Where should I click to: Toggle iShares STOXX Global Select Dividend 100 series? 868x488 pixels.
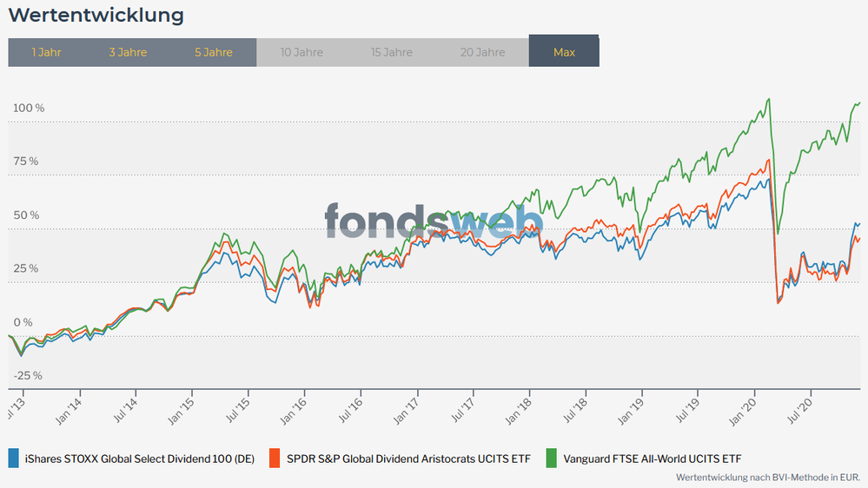click(140, 458)
